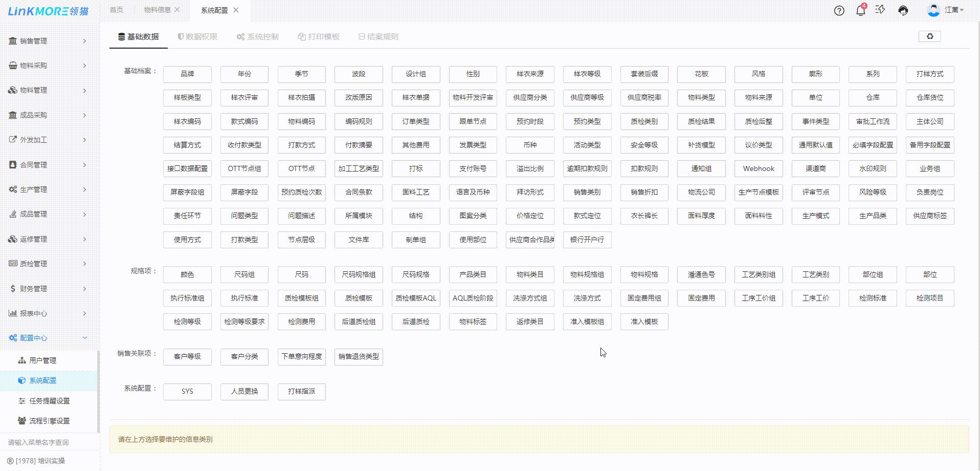Close the 系统配置 tab
Screen dimensions: 980x471
(236, 10)
